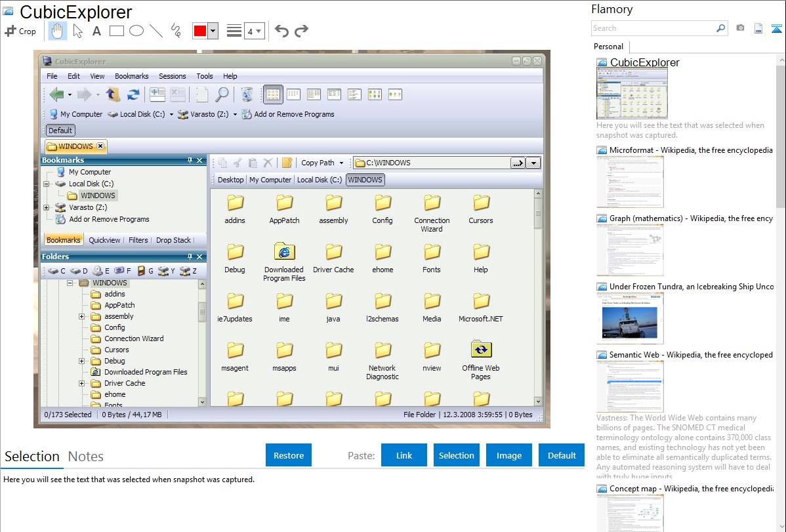Choose the arrow pointer selection tool
This screenshot has width=786, height=532.
pos(77,31)
